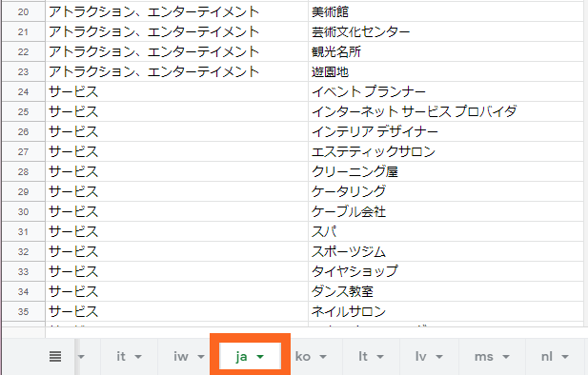Select cell containing 芸術文化センター
Screen dimensions: 588x375
pos(446,31)
